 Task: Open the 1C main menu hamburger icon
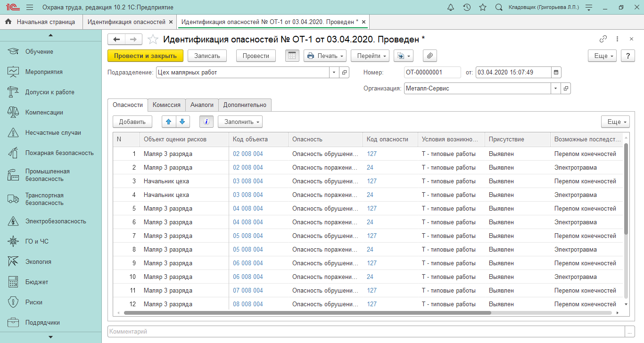pyautogui.click(x=30, y=8)
